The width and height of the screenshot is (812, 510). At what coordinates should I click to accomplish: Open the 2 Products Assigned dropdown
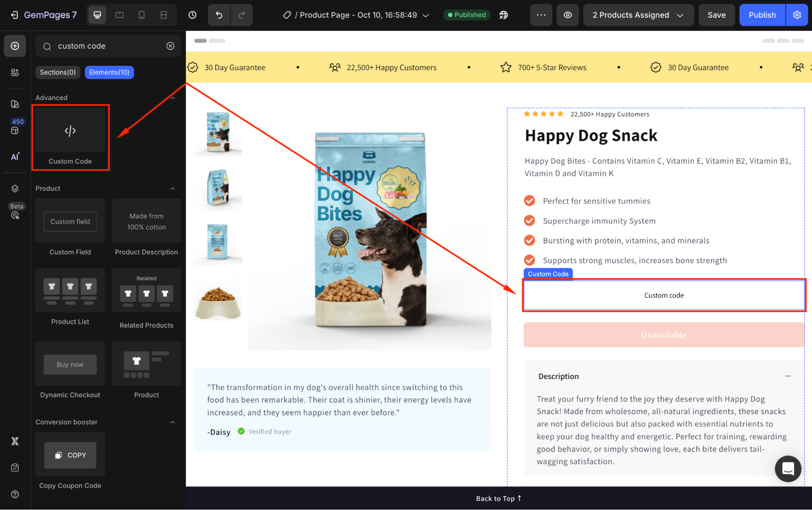pyautogui.click(x=638, y=15)
